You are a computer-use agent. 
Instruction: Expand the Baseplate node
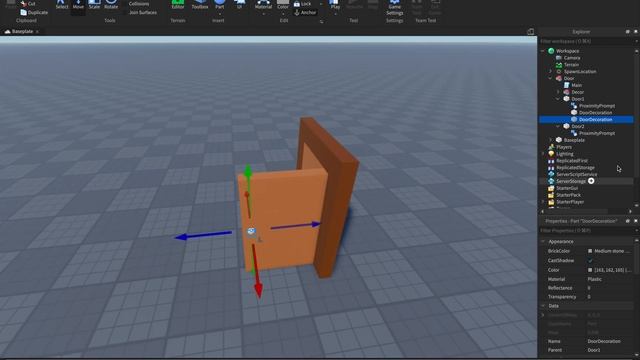[550, 140]
